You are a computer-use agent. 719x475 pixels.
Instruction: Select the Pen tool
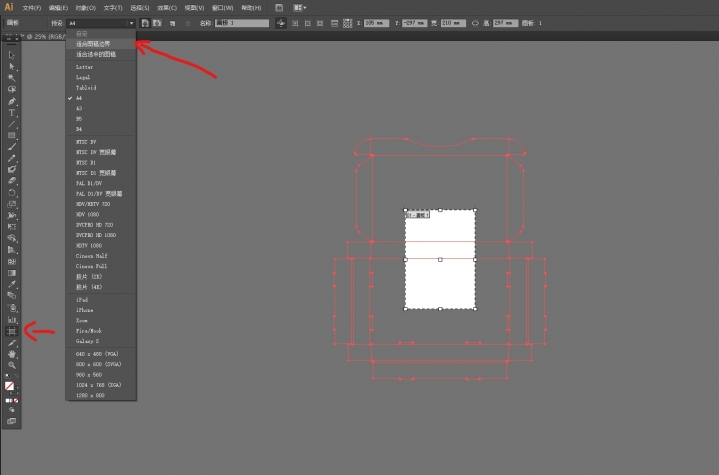tap(11, 101)
